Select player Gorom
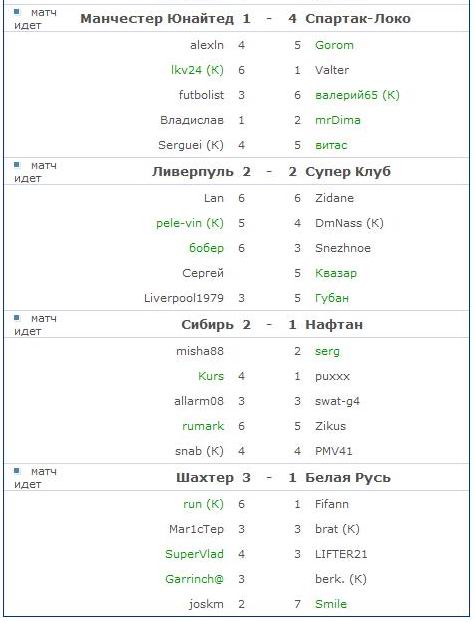This screenshot has width=475, height=622. click(x=334, y=45)
